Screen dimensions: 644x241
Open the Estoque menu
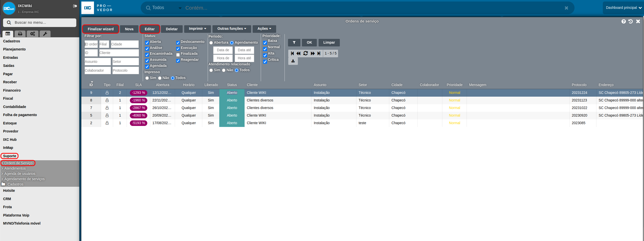[x=10, y=123]
